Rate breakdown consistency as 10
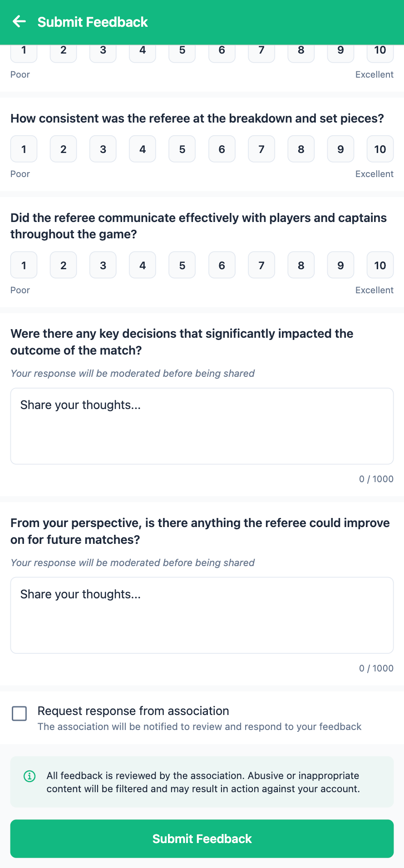Screen dimensions: 404x868 coord(380,149)
